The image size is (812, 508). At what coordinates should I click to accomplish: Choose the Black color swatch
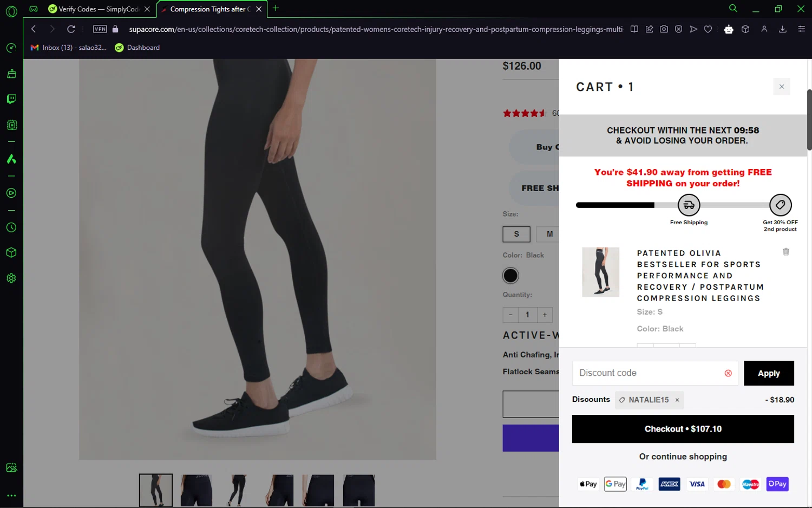click(510, 276)
